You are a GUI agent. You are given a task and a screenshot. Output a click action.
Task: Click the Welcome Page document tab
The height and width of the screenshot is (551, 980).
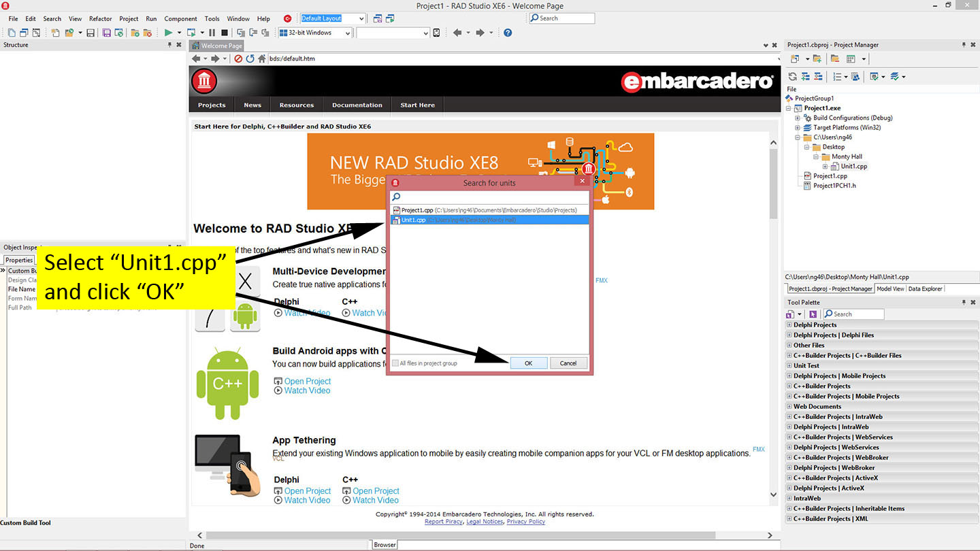[x=216, y=46]
